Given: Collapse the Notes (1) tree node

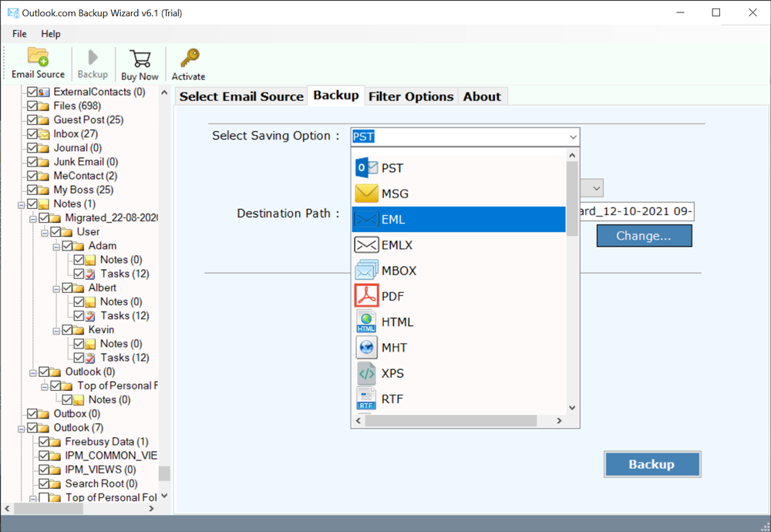Looking at the screenshot, I should point(21,205).
